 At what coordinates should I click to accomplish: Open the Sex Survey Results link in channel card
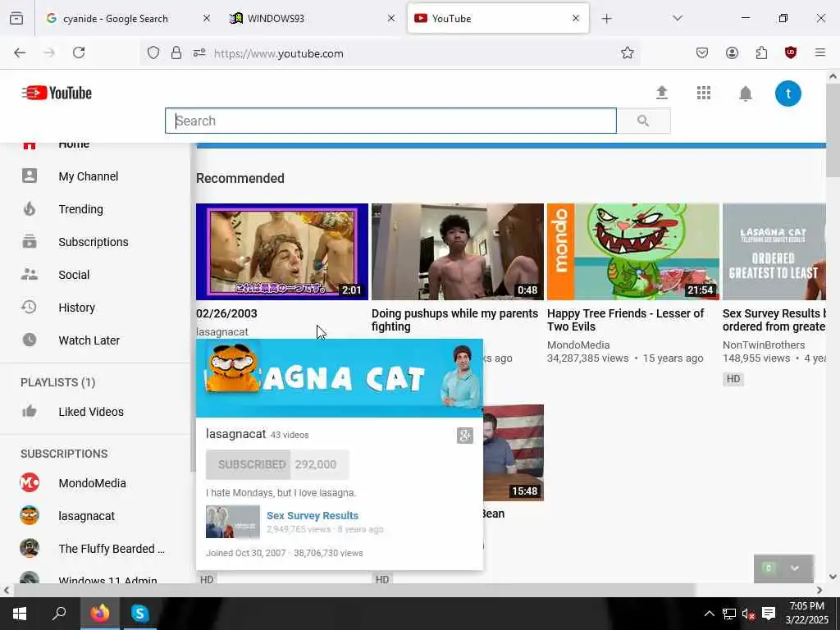pyautogui.click(x=313, y=515)
